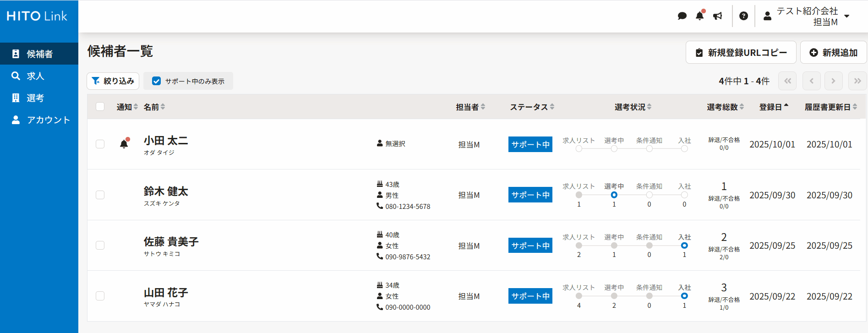The width and height of the screenshot is (868, 333).
Task: Switch to 選考 sidebar section
Action: 35,98
